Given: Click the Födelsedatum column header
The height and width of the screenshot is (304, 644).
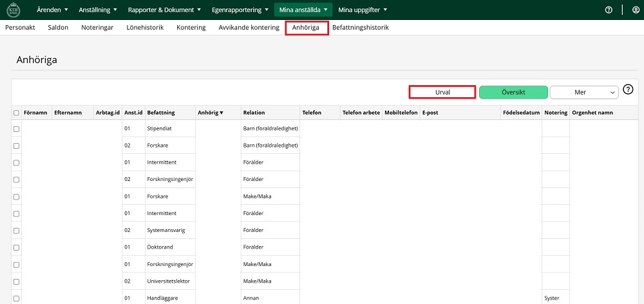Looking at the screenshot, I should [x=520, y=113].
